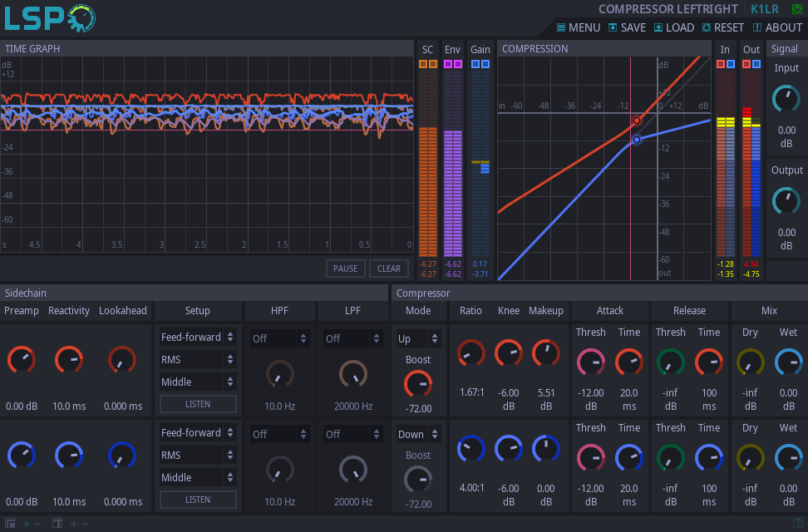The height and width of the screenshot is (532, 808).
Task: Toggle the right magenta Env meter channel
Action: 457,64
